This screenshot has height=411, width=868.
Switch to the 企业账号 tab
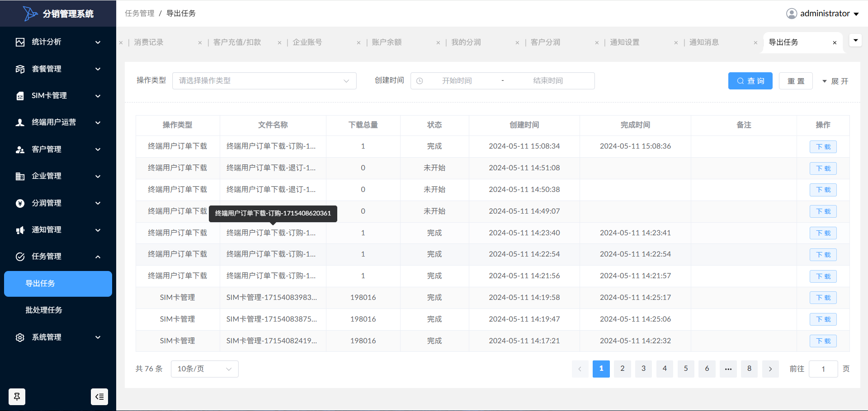point(307,42)
